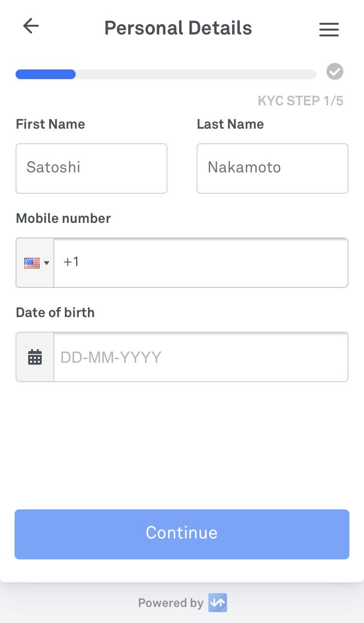Click the calendar icon for date of birth

click(35, 357)
